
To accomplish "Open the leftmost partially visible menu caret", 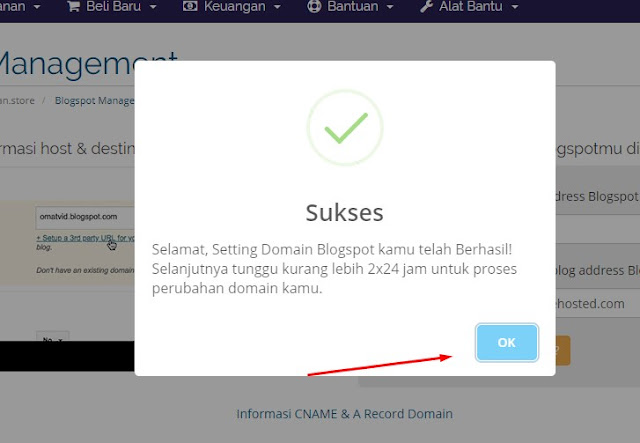I will pyautogui.click(x=37, y=7).
